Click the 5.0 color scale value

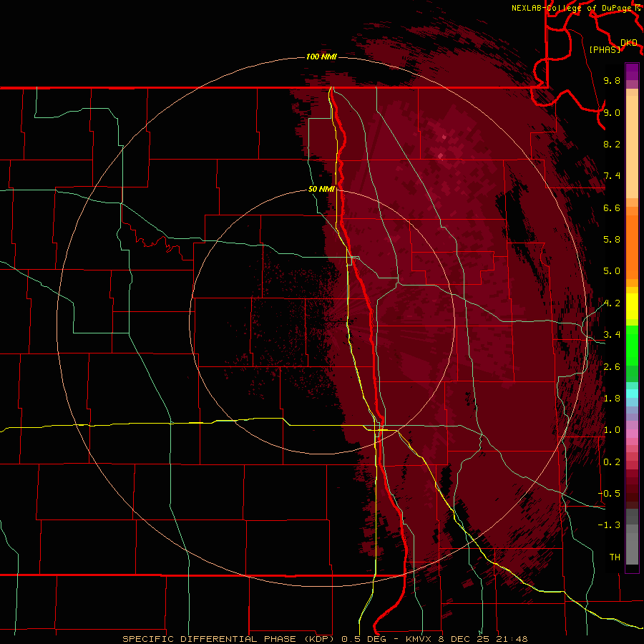612,271
